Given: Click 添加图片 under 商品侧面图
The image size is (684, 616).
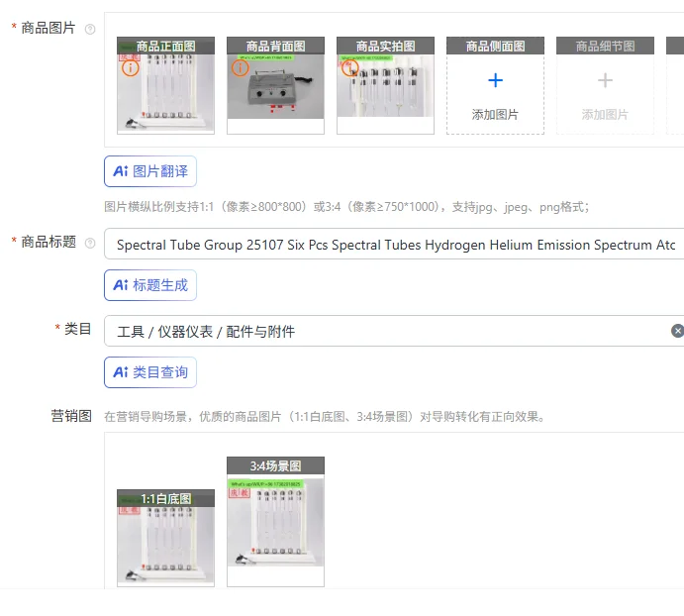Looking at the screenshot, I should [495, 114].
